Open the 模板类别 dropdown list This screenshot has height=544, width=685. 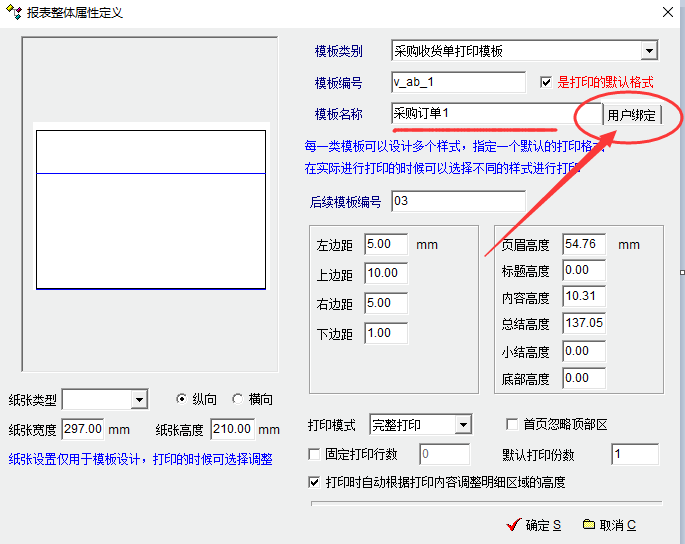click(649, 51)
